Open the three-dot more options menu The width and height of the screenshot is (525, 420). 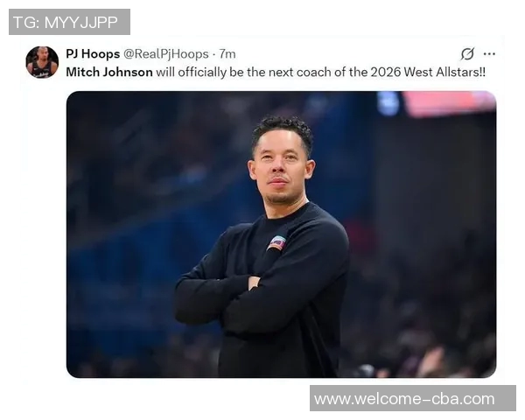coord(489,53)
